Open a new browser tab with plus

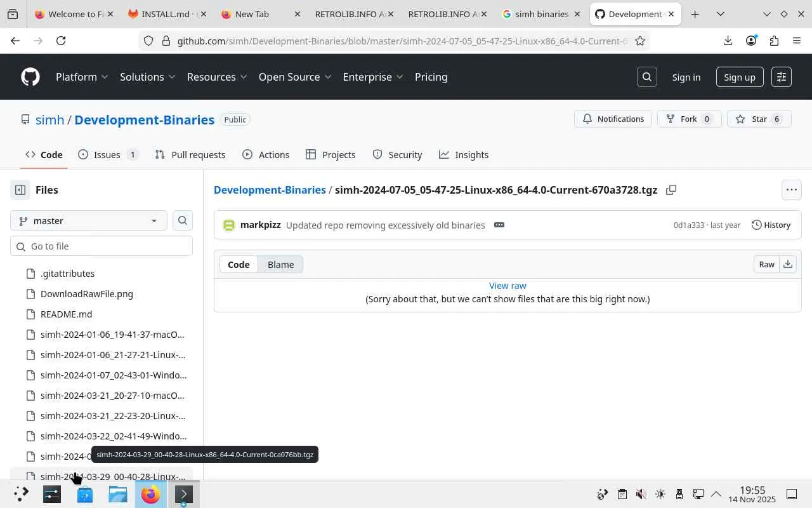695,14
